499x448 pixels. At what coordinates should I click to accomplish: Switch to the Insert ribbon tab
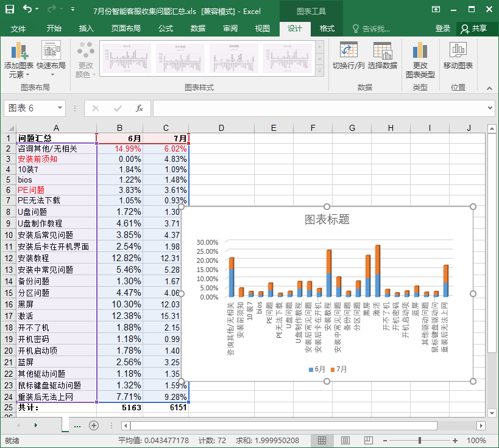click(x=87, y=29)
